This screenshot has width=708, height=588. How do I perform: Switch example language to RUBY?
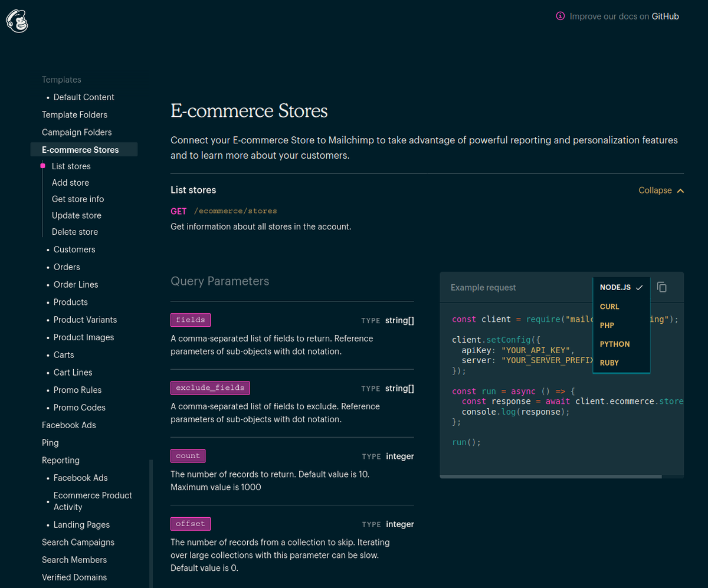[x=609, y=363]
